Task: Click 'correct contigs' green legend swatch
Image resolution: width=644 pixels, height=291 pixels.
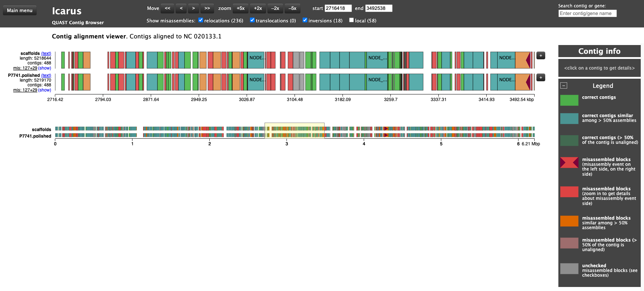Action: tap(569, 100)
